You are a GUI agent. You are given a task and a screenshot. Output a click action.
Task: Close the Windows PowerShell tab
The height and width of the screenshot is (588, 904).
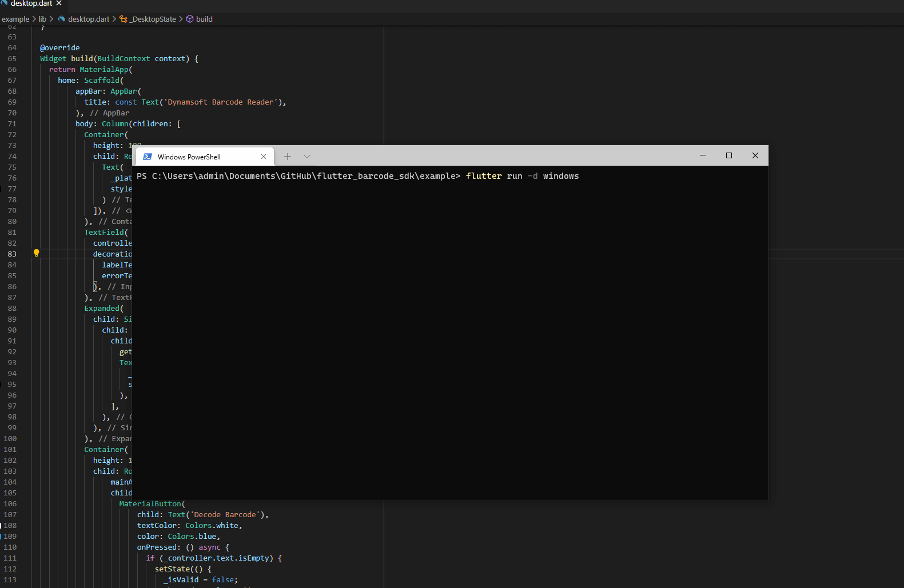click(264, 157)
